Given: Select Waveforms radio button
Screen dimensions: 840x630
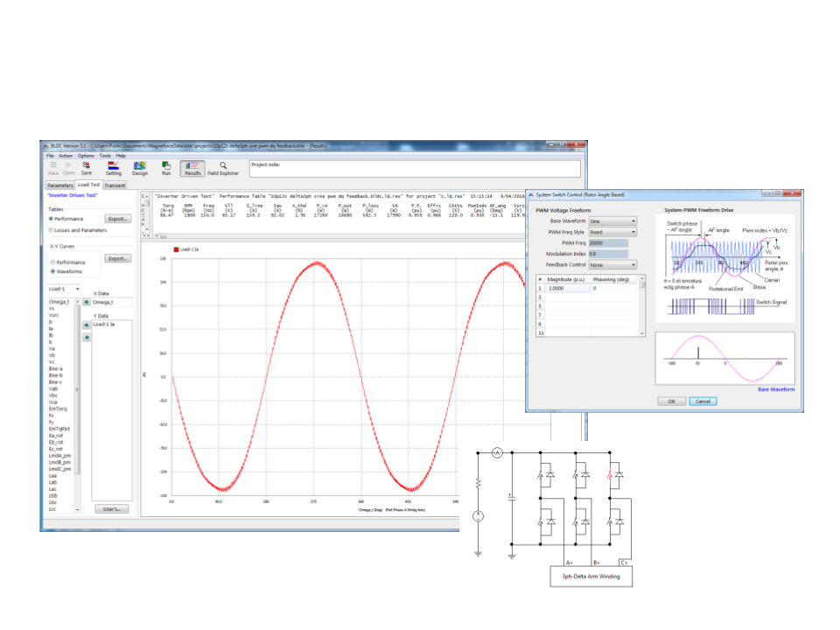Looking at the screenshot, I should 52,271.
